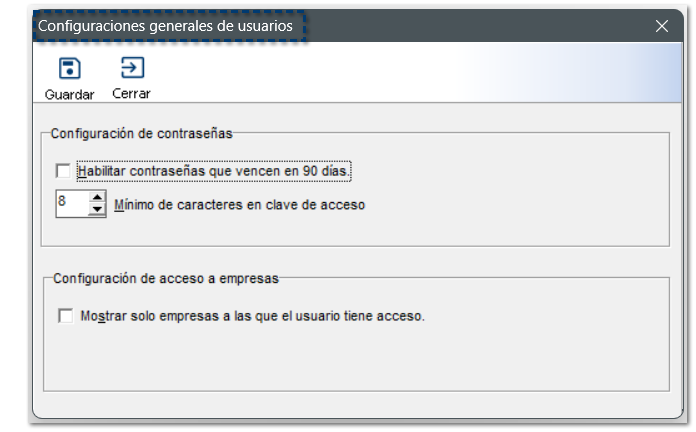696x432 pixels.
Task: Click the Guardar floppy disk icon
Action: (x=69, y=69)
